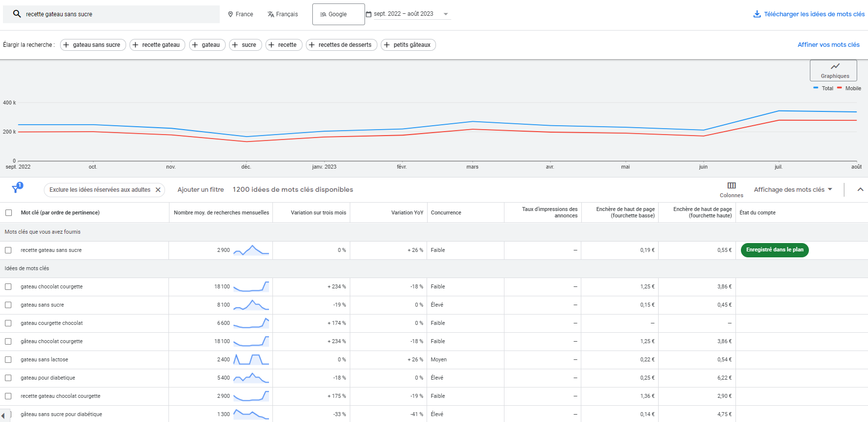
Task: Open the France location selector
Action: (240, 14)
